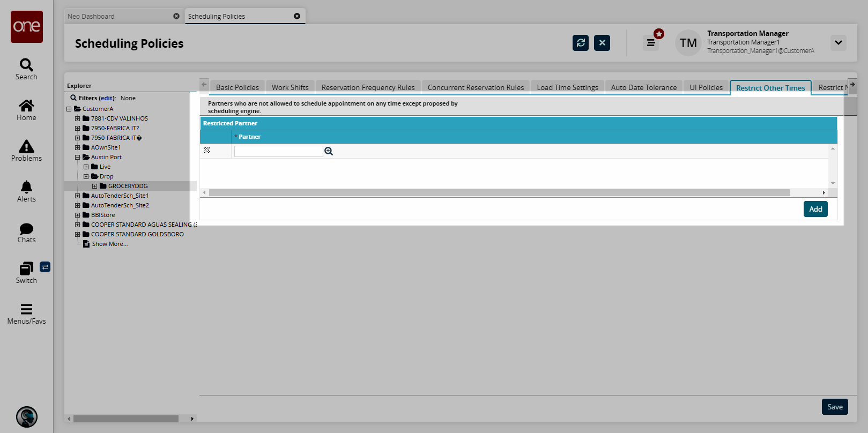868x433 pixels.
Task: Close the Scheduling Policies tab
Action: (297, 16)
